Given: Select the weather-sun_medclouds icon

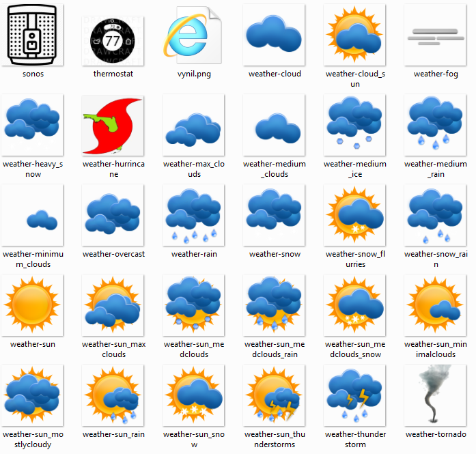Looking at the screenshot, I should pyautogui.click(x=193, y=305).
